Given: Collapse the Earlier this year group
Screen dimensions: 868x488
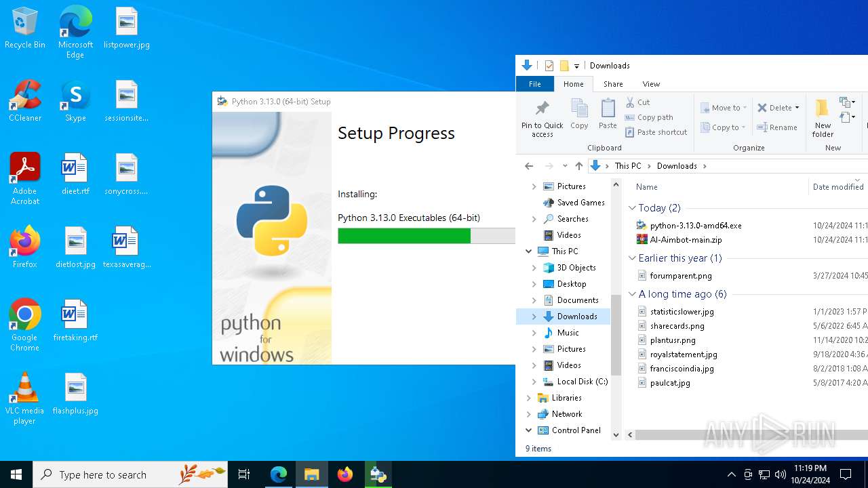Looking at the screenshot, I should click(632, 258).
